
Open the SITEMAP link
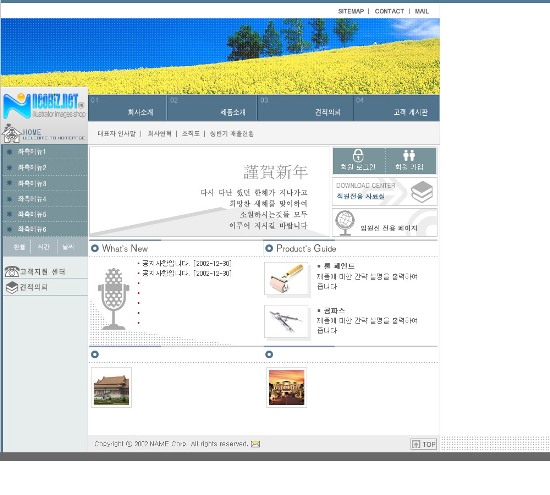point(351,11)
